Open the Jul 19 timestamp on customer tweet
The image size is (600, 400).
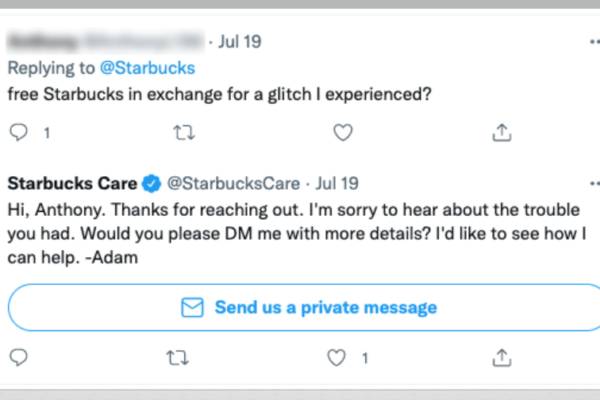pyautogui.click(x=240, y=41)
